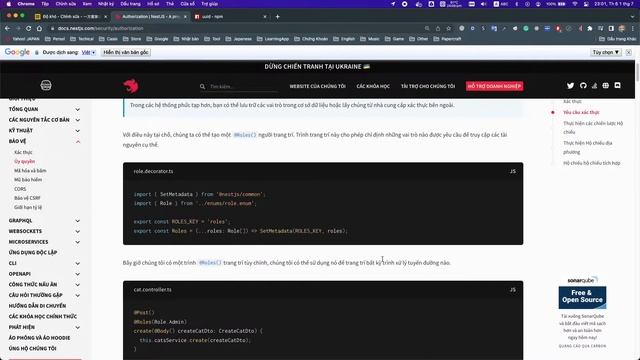Viewport: 640px width, 360px height.
Task: Expand the WEBSOCKETS section
Action: pos(78,231)
